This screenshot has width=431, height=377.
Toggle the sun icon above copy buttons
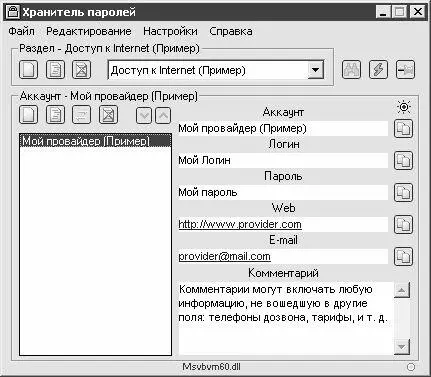coord(404,107)
